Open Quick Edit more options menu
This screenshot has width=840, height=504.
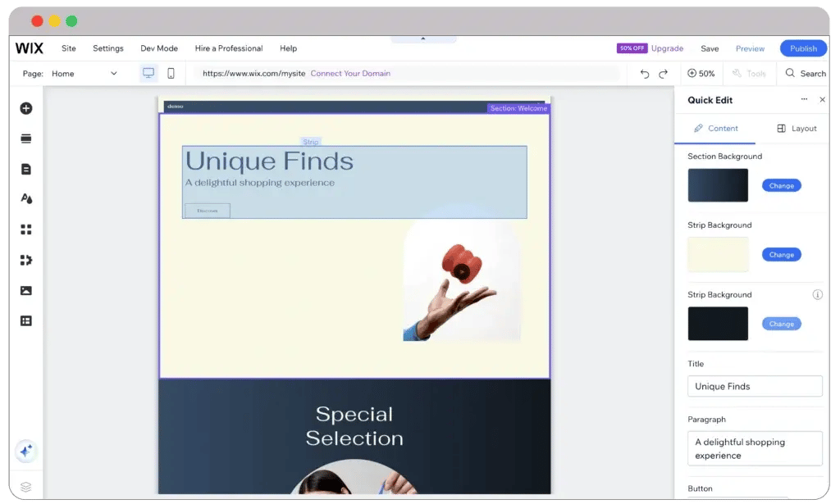[804, 100]
